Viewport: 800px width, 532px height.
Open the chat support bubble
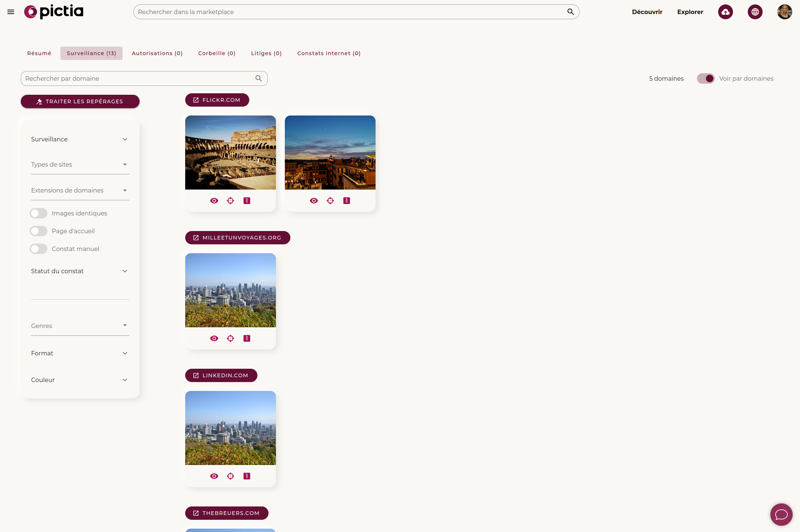click(x=781, y=514)
